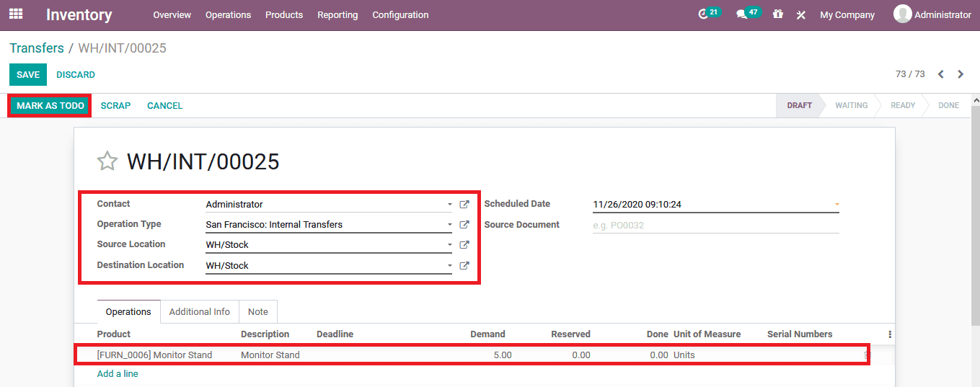Viewport: 980px width, 387px height.
Task: Click the DRAFT status stage
Action: pos(799,105)
